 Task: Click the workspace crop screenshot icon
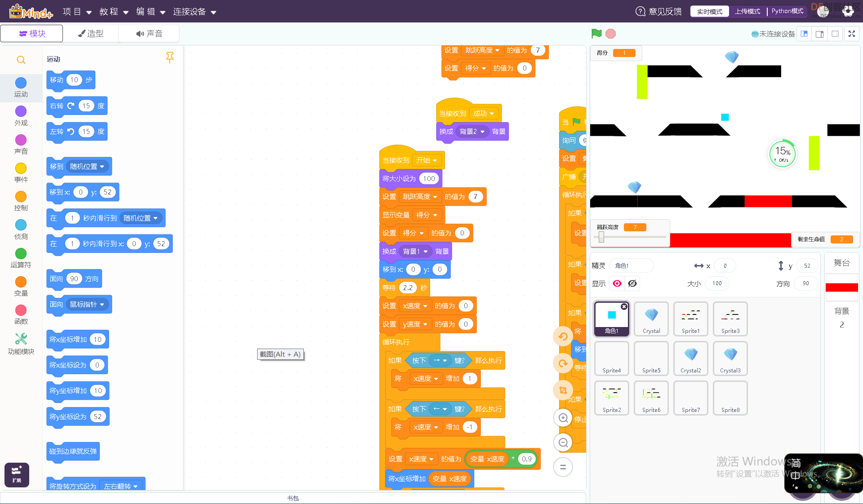pyautogui.click(x=563, y=390)
